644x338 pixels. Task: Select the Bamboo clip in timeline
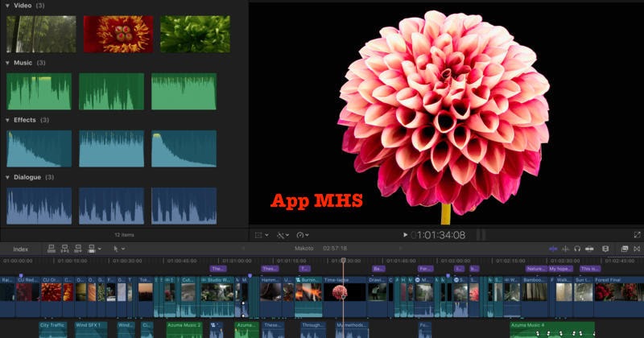pos(535,296)
